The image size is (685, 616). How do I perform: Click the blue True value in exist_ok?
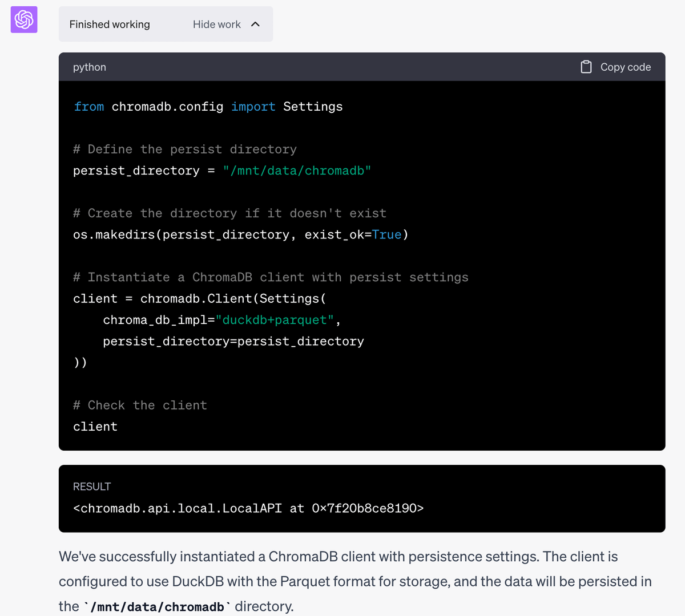click(x=386, y=234)
